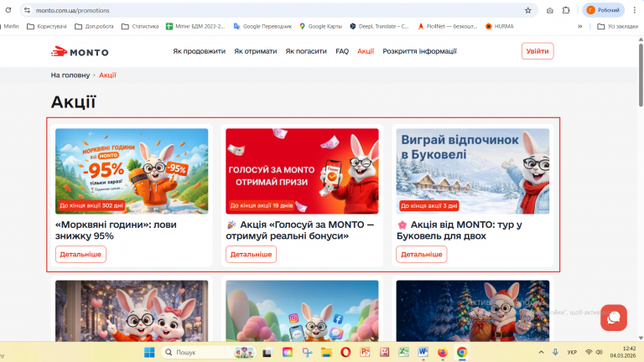Screen dimensions: 644x362
Task: Open the Minfin bookmark
Action: [x=10, y=26]
